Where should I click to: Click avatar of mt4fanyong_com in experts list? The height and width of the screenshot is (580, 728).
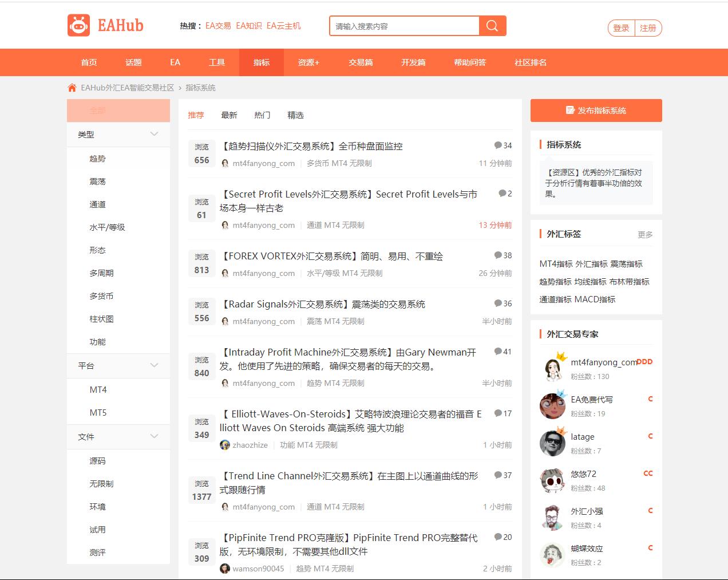pos(552,368)
